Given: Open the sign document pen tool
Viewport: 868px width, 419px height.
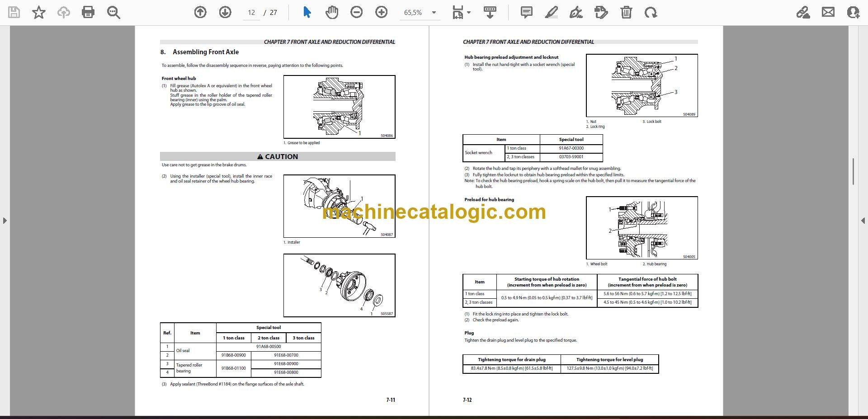Looking at the screenshot, I should pos(576,12).
